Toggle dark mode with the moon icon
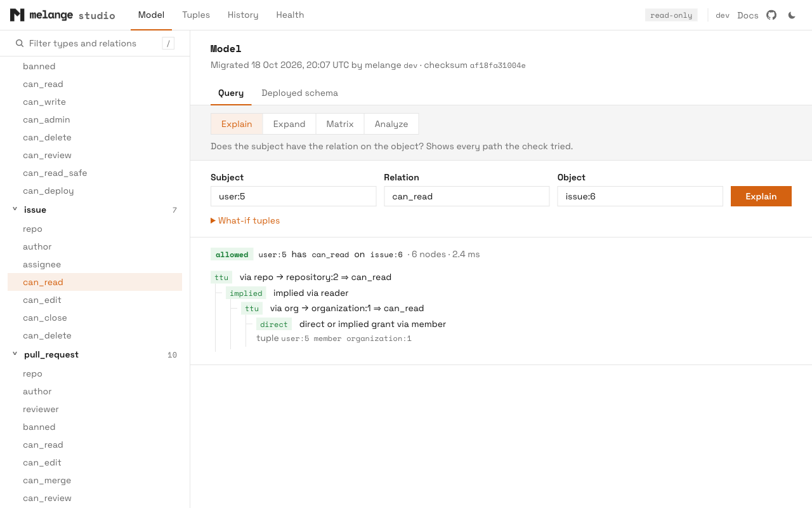 point(792,15)
